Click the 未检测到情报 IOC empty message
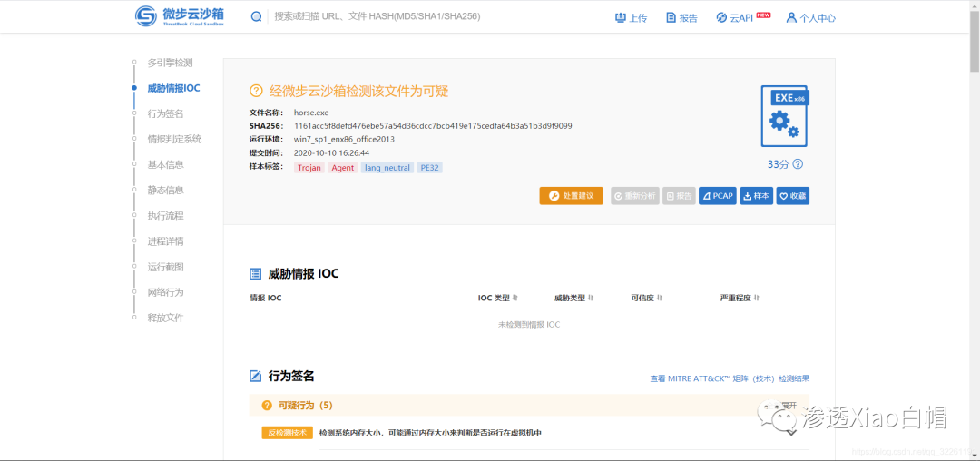980x461 pixels. point(529,325)
